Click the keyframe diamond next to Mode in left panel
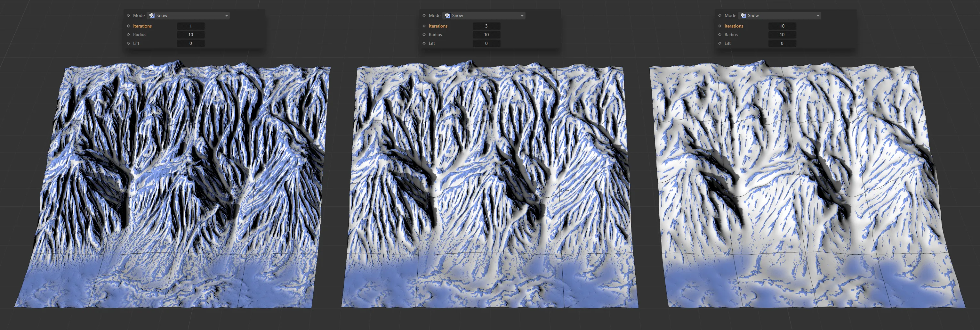Image resolution: width=980 pixels, height=330 pixels. point(128,15)
